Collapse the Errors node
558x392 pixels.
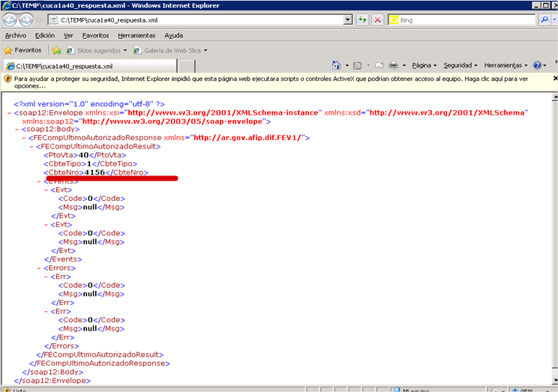click(39, 268)
